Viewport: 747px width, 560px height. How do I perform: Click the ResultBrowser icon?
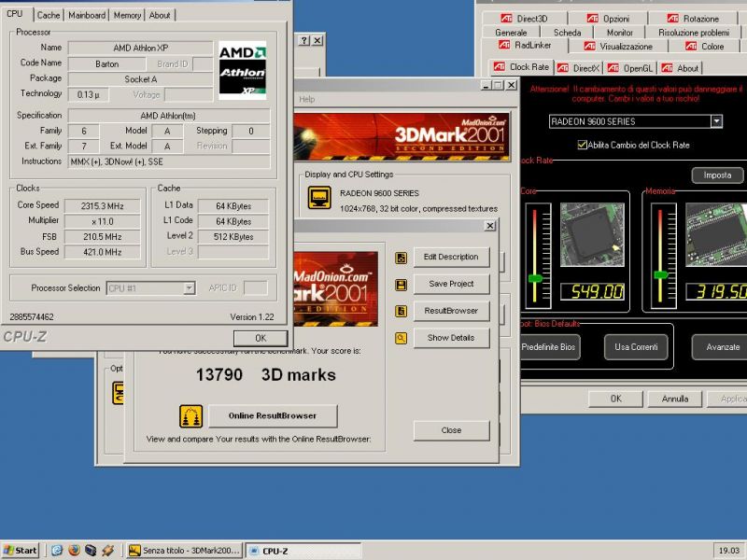click(402, 312)
